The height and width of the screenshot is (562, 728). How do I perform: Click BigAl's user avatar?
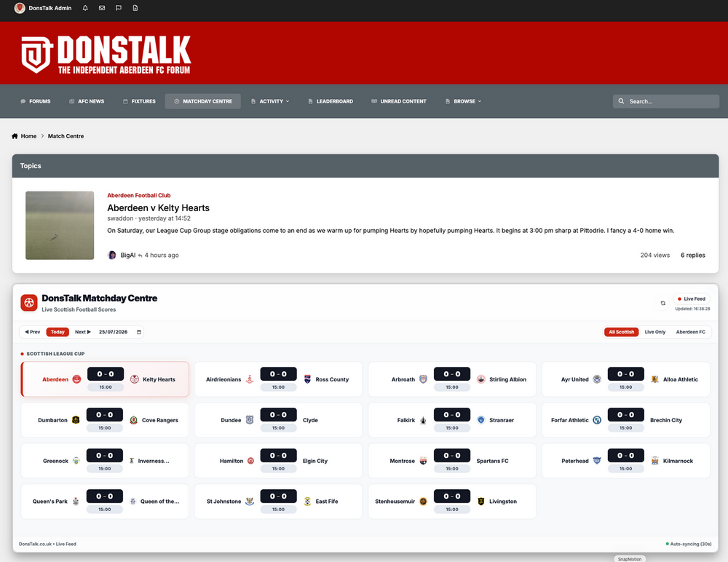pos(112,255)
